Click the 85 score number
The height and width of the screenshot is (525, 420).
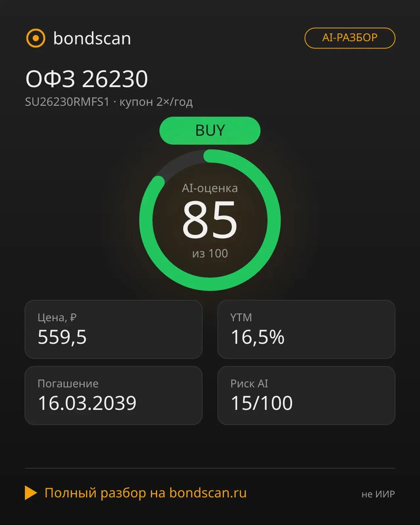coord(210,220)
